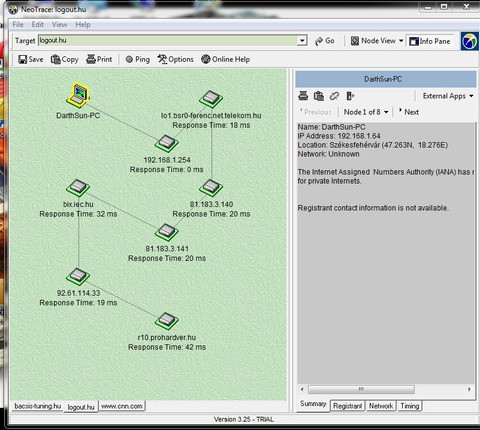Click 'Registrant contact information is not available' text

click(373, 208)
